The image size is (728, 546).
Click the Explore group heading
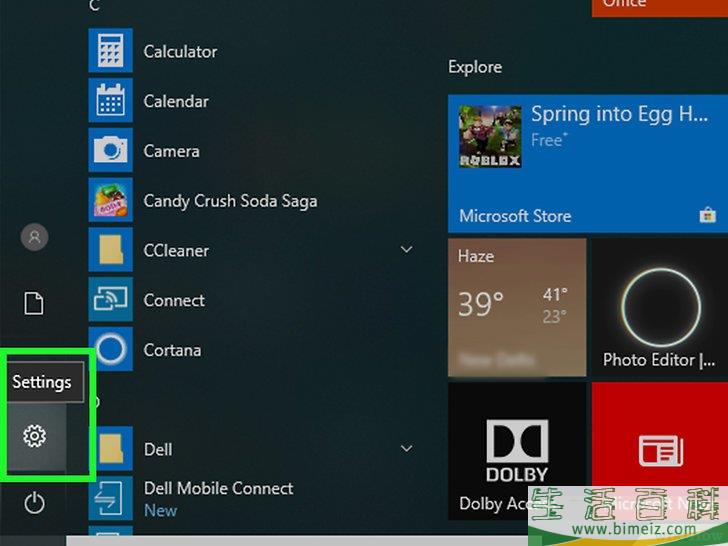(475, 67)
